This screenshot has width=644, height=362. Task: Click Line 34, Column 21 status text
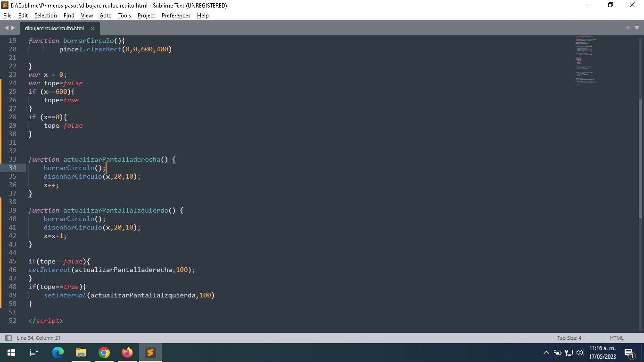[x=39, y=338]
